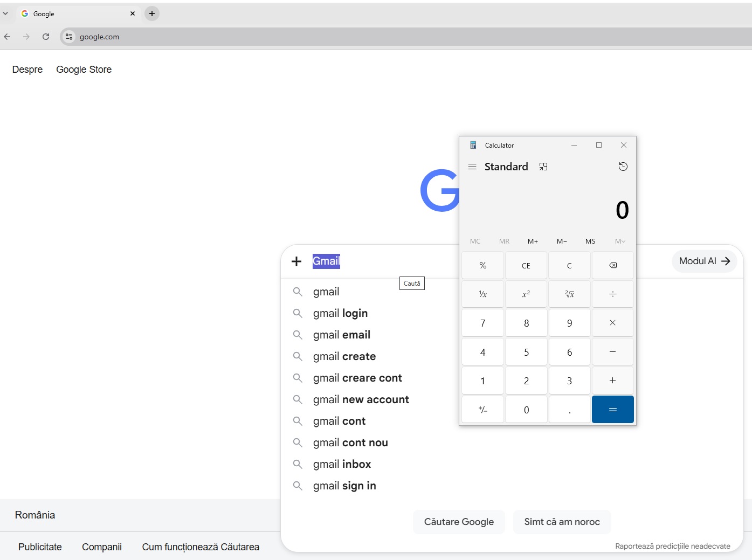Screen dimensions: 752x560
Task: Select the 'gmail cont' suggestion
Action: click(x=339, y=421)
